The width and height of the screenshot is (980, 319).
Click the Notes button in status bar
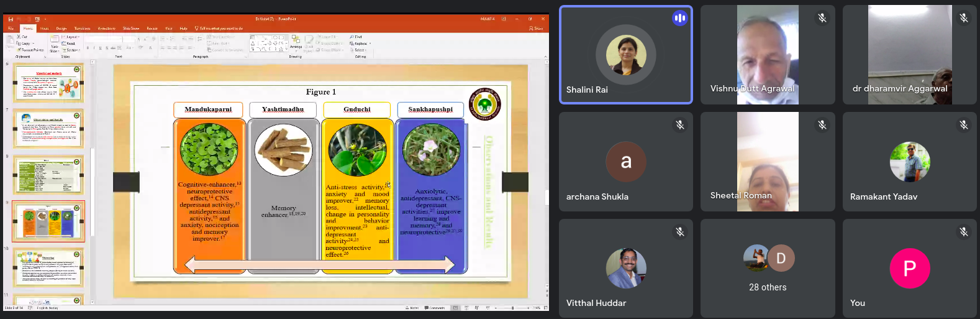(412, 308)
